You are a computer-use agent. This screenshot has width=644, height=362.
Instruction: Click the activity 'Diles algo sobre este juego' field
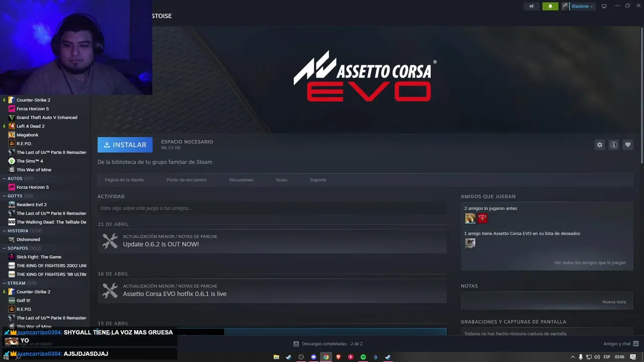272,208
